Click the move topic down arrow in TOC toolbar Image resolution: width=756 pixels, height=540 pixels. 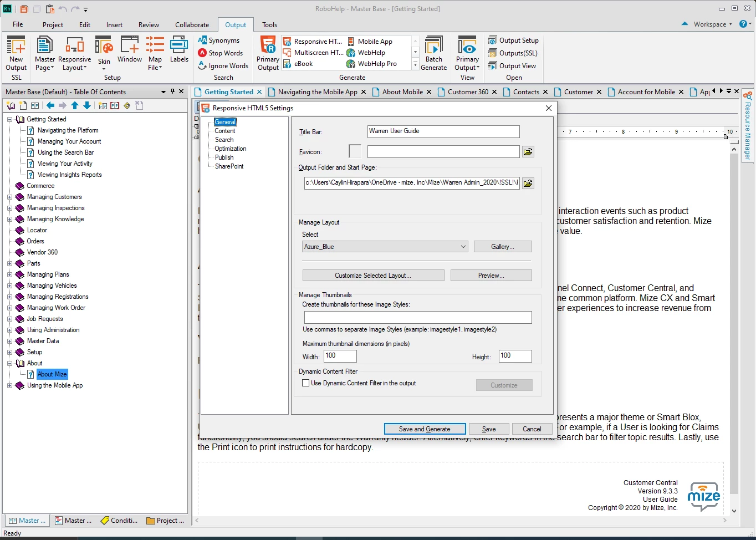87,105
